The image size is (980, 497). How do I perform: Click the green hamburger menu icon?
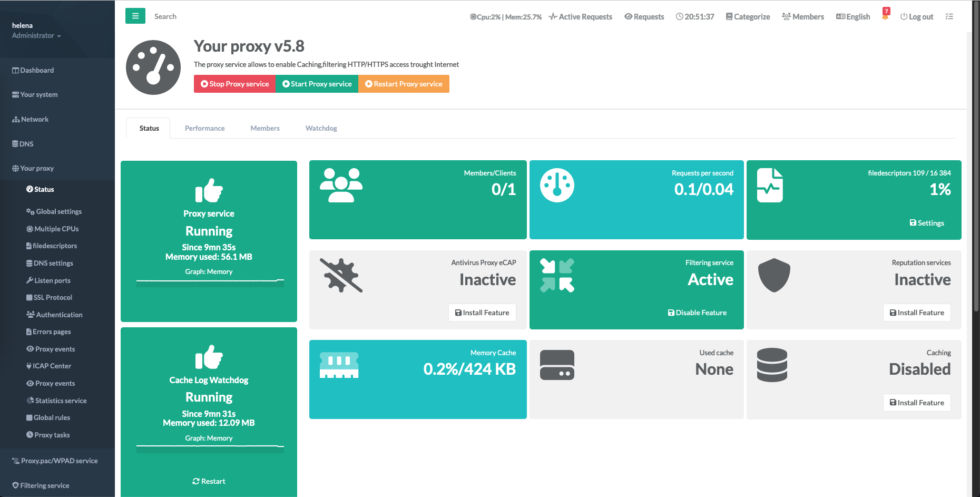[135, 16]
